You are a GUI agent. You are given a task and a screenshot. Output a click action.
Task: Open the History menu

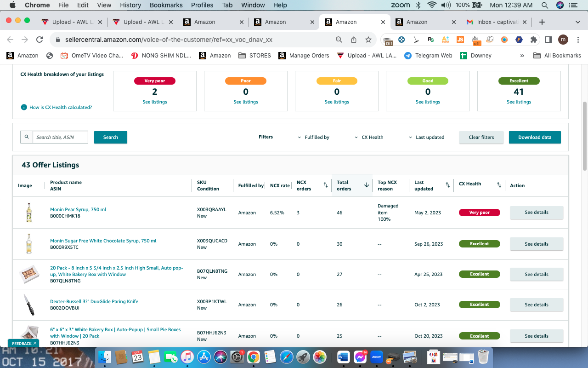[x=130, y=5]
